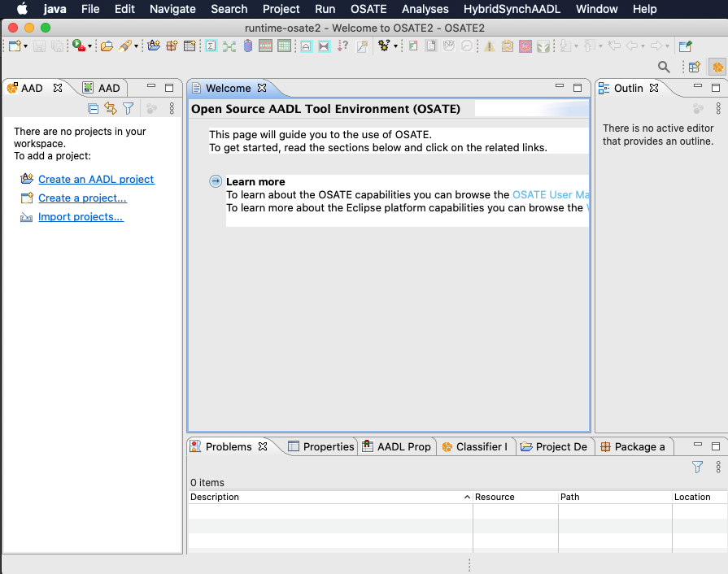Click the red-dotted grid toolbar icon
The width and height of the screenshot is (728, 574).
(265, 46)
